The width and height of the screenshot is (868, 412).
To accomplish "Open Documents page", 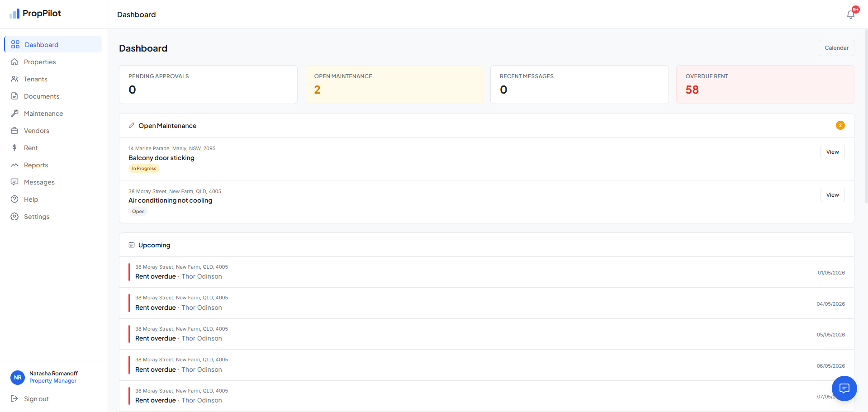I will pyautogui.click(x=53, y=96).
